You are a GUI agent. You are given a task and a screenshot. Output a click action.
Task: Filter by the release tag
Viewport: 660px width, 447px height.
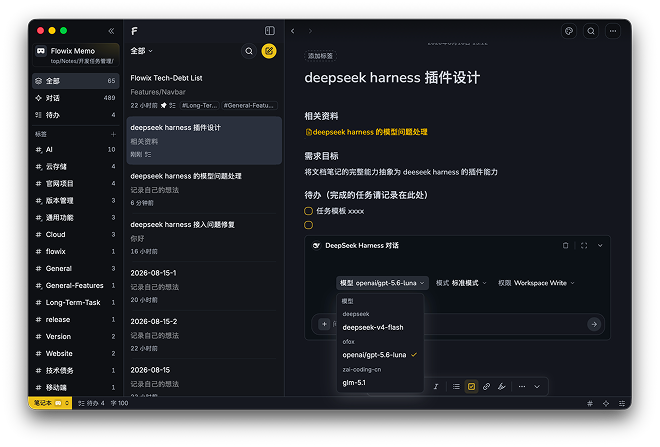click(76, 319)
